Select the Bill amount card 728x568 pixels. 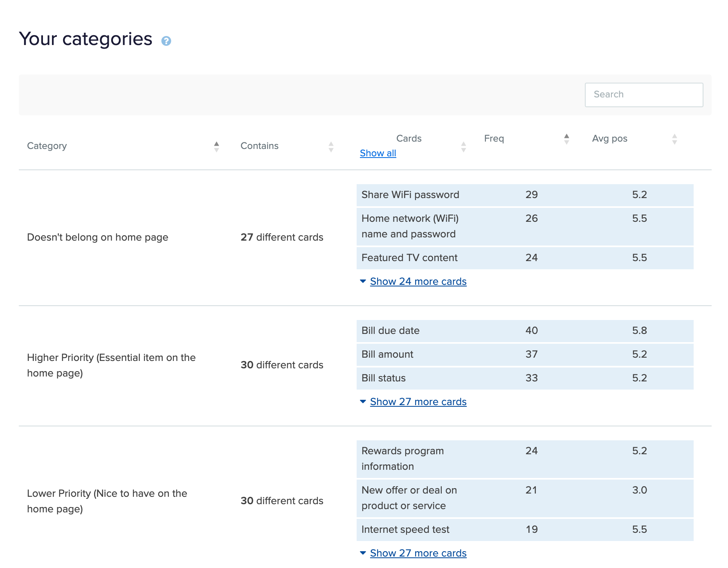click(x=525, y=354)
